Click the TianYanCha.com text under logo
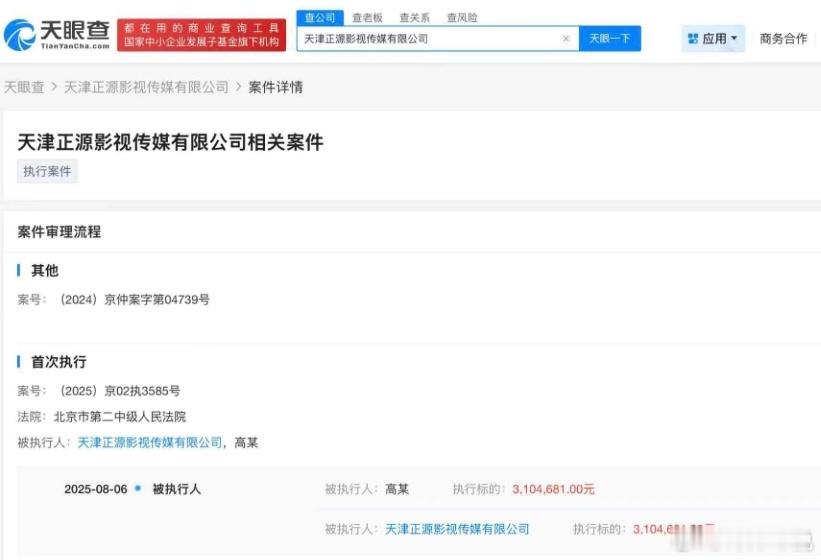The width and height of the screenshot is (821, 560). coord(75,46)
